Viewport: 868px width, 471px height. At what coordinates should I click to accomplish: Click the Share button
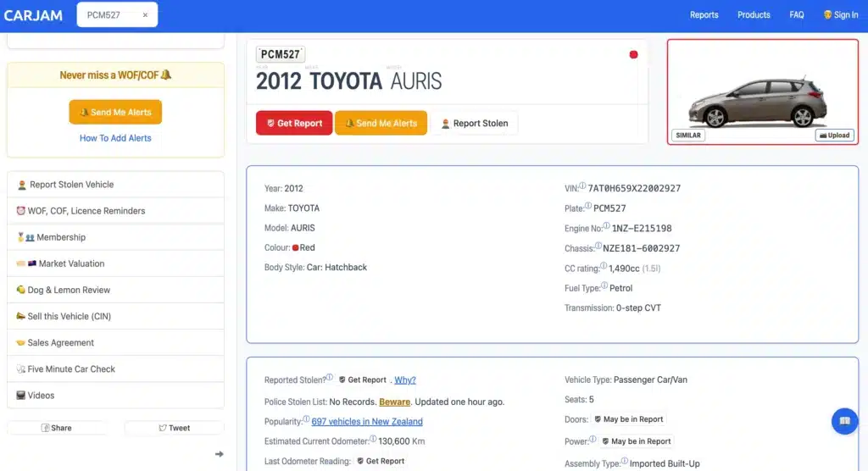point(57,428)
